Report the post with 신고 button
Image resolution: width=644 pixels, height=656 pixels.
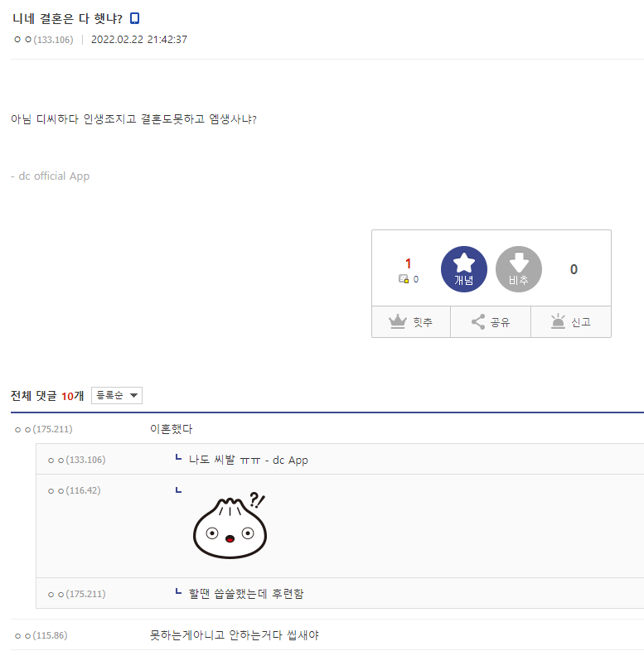tap(571, 321)
